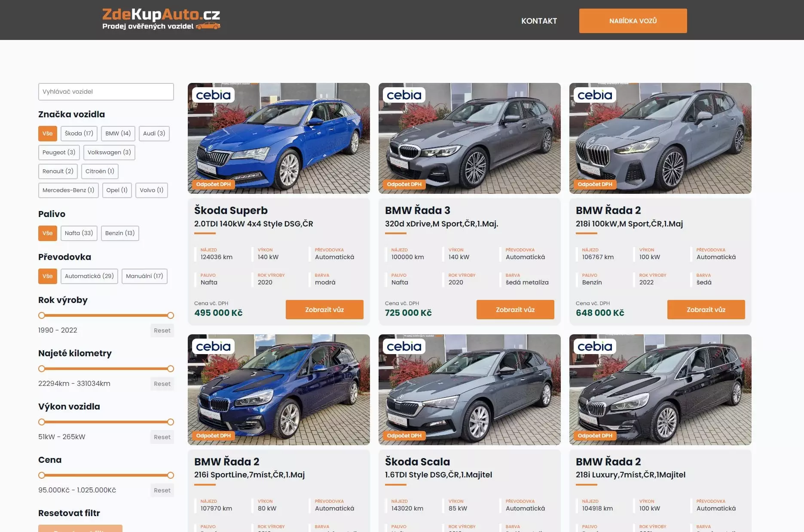Click Odpočet DPH tag on BMW Řada 3
This screenshot has width=804, height=532.
click(404, 184)
